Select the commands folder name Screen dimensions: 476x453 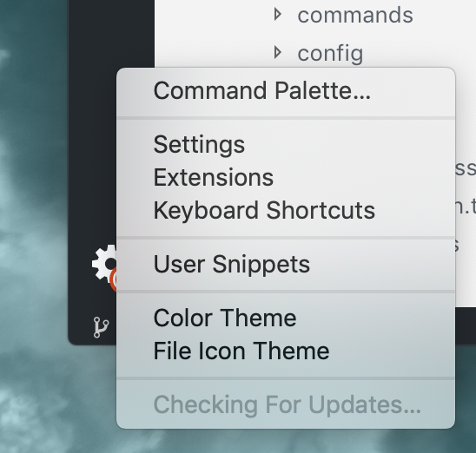click(x=355, y=15)
